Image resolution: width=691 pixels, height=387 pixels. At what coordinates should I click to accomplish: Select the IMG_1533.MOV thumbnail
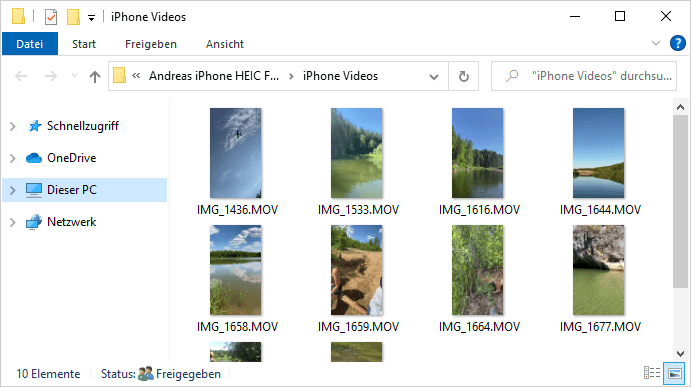(357, 153)
